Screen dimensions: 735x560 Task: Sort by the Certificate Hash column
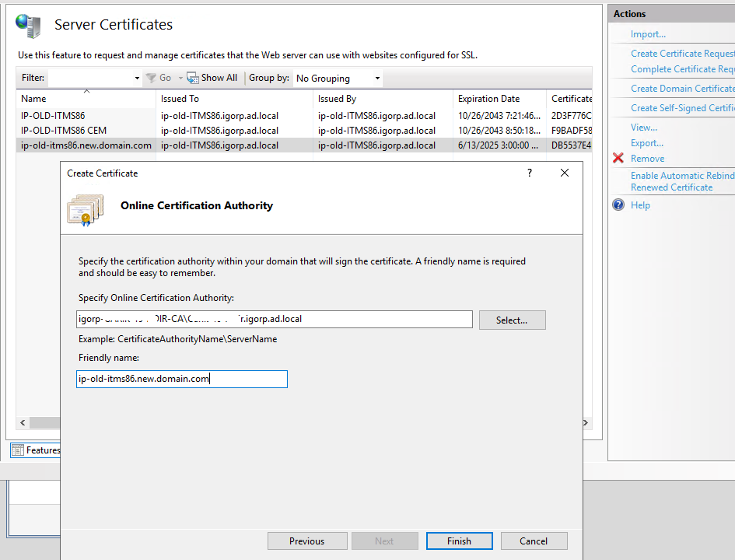(x=569, y=99)
